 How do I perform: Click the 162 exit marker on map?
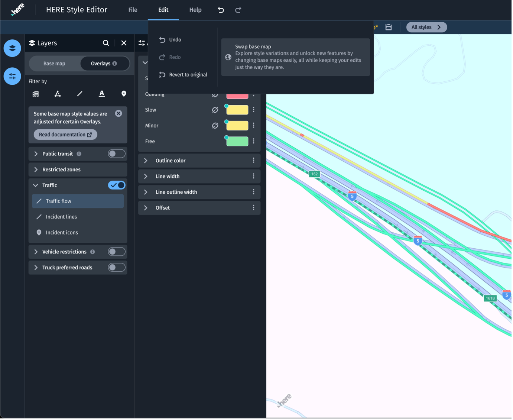315,174
